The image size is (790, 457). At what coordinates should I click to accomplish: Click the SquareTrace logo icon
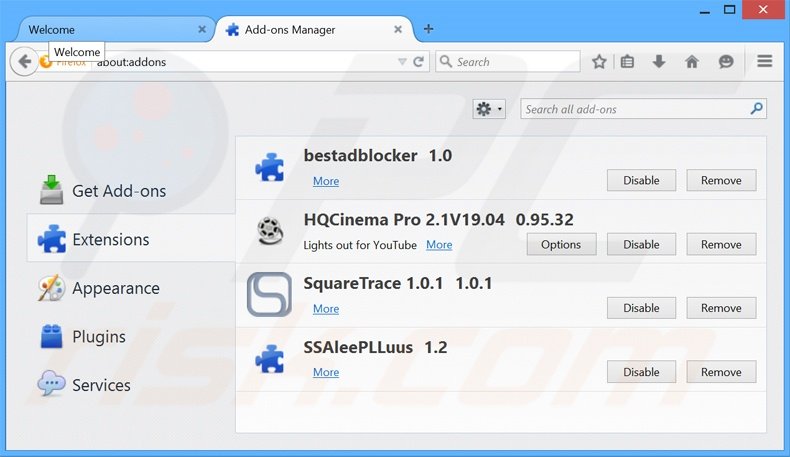click(269, 294)
